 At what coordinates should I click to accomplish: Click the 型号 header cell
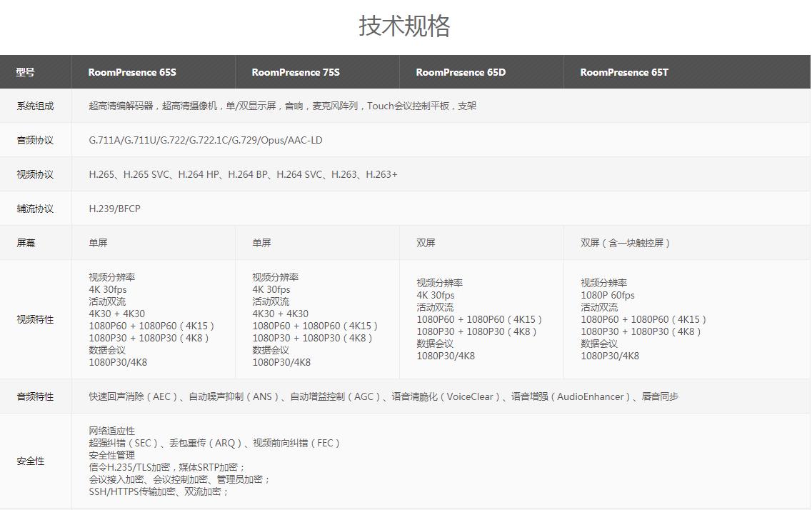coord(26,72)
